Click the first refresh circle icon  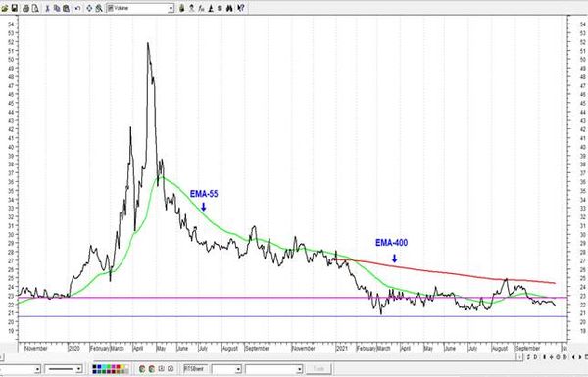click(x=142, y=369)
